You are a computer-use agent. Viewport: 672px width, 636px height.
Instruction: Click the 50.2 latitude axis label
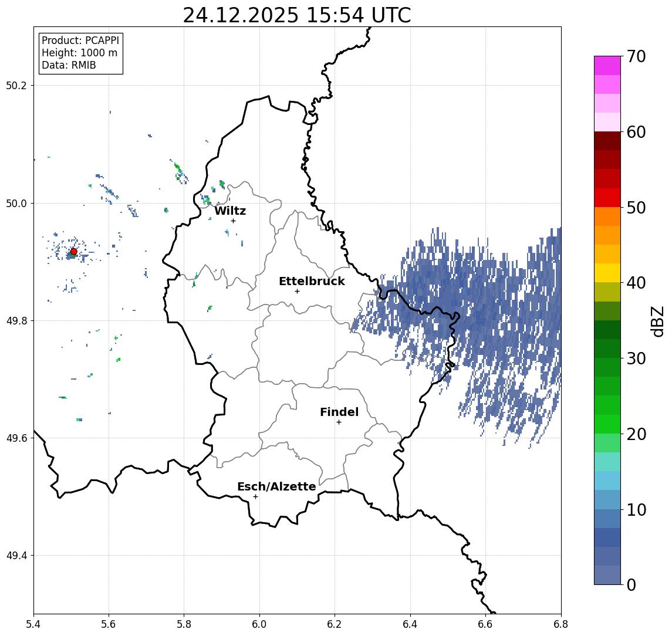point(16,85)
